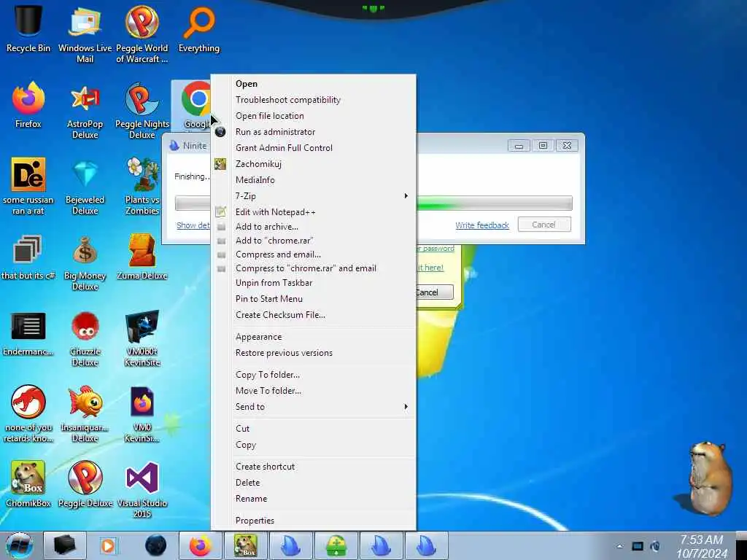Select the Insaniquarium Deluxe icon
The image size is (747, 560).
point(85,414)
